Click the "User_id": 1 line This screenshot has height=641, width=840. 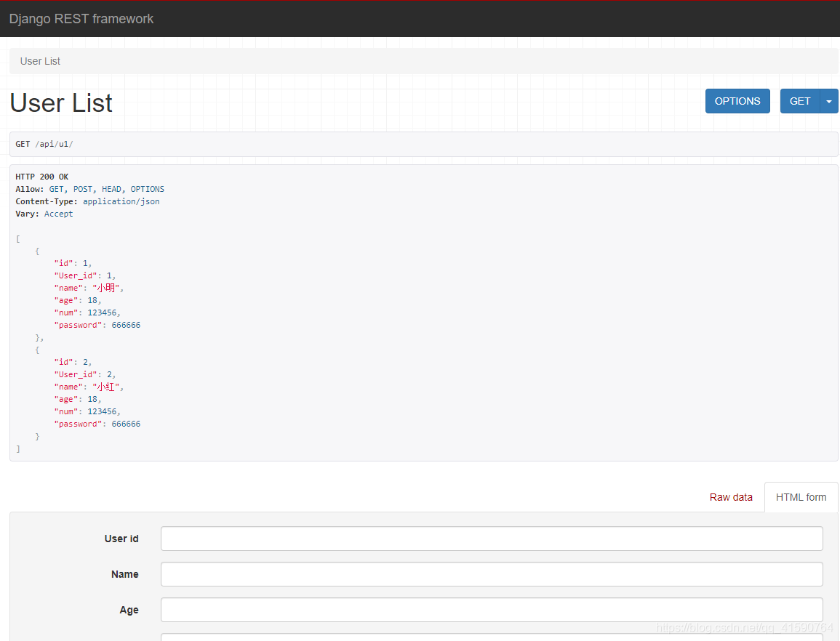(x=84, y=275)
